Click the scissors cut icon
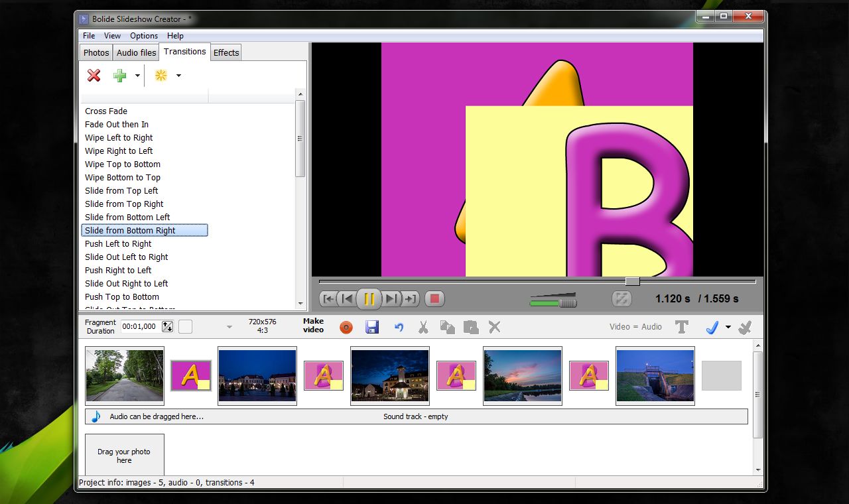849x504 pixels. [x=423, y=327]
